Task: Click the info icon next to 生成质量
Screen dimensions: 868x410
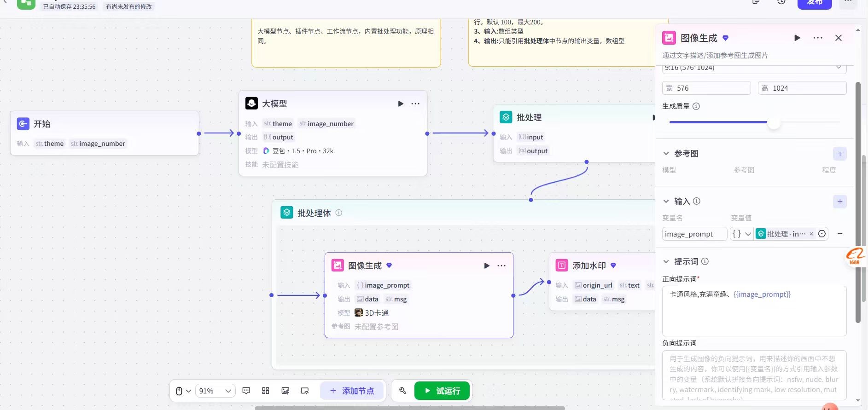Action: (696, 106)
